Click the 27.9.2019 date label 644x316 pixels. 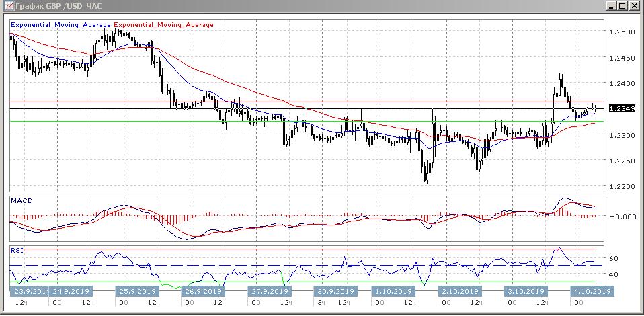[x=269, y=291]
